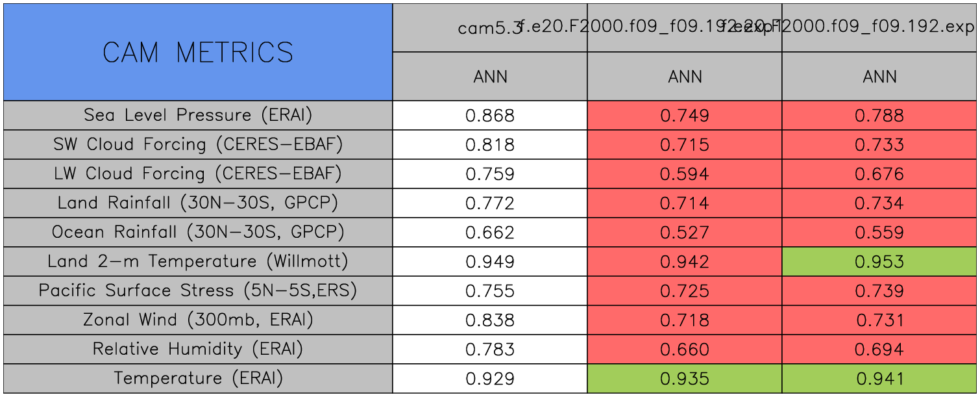This screenshot has width=980, height=397.
Task: Click the 0.527 Ocean Rainfall value
Action: 685,233
